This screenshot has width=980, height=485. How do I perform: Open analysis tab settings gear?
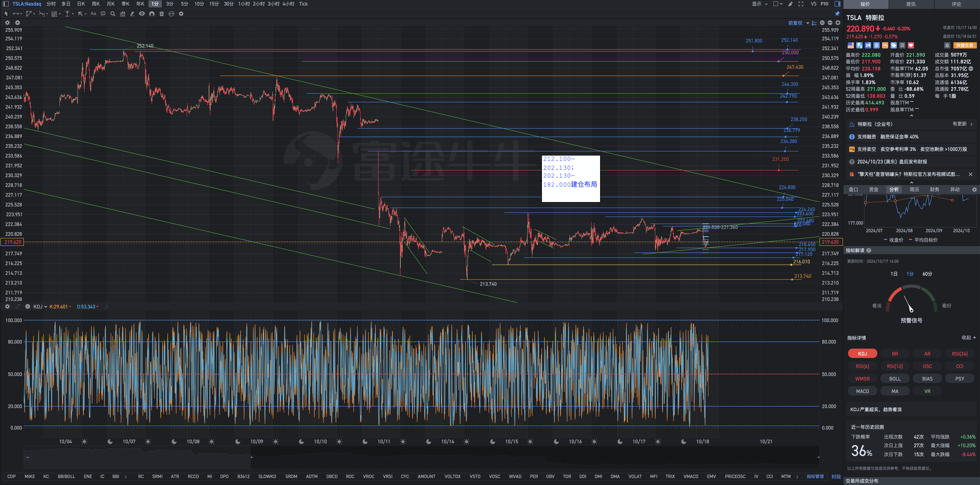click(x=974, y=190)
